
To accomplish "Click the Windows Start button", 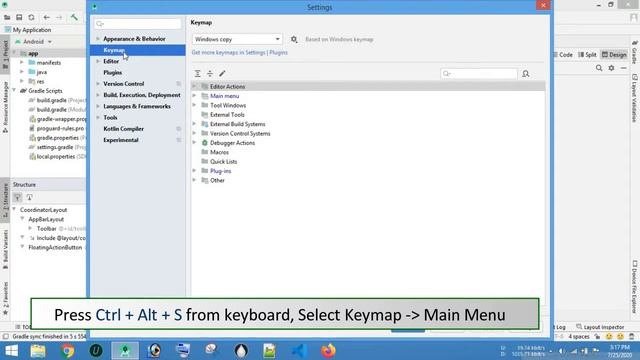I will coord(11,351).
